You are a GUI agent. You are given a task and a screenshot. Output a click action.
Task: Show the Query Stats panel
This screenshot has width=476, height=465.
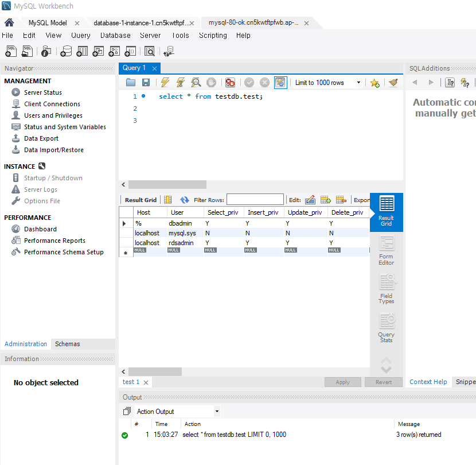[386, 328]
